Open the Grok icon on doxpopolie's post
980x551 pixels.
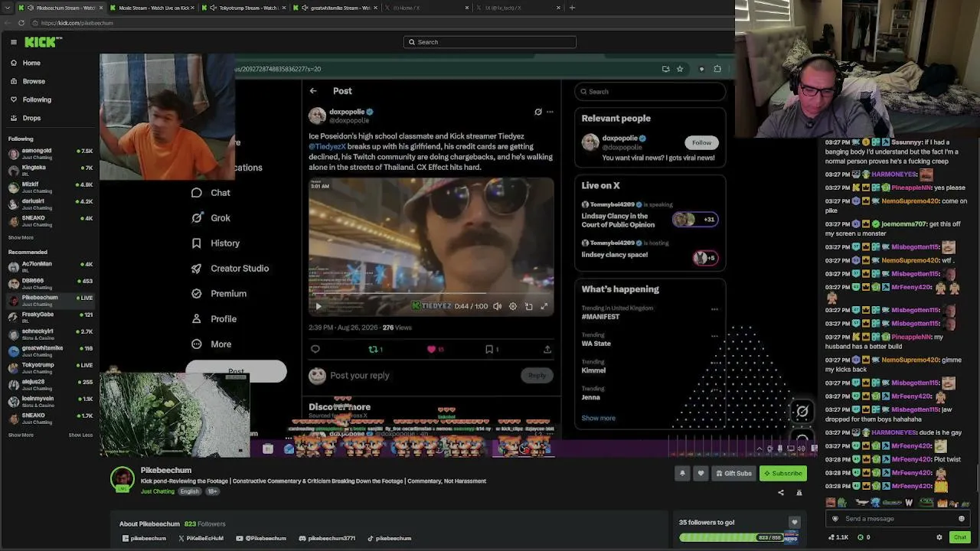pyautogui.click(x=538, y=112)
